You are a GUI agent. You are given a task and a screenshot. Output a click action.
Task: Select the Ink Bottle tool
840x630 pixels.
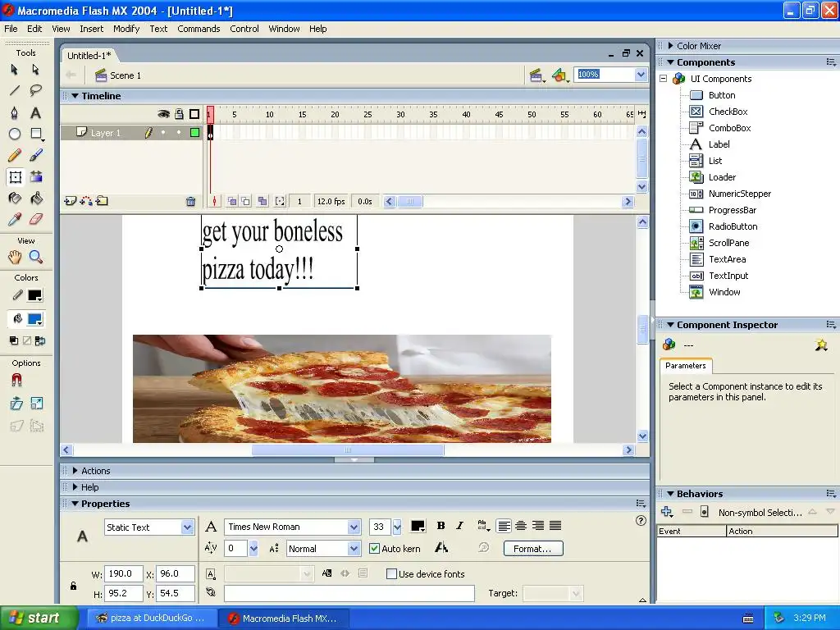[15, 199]
